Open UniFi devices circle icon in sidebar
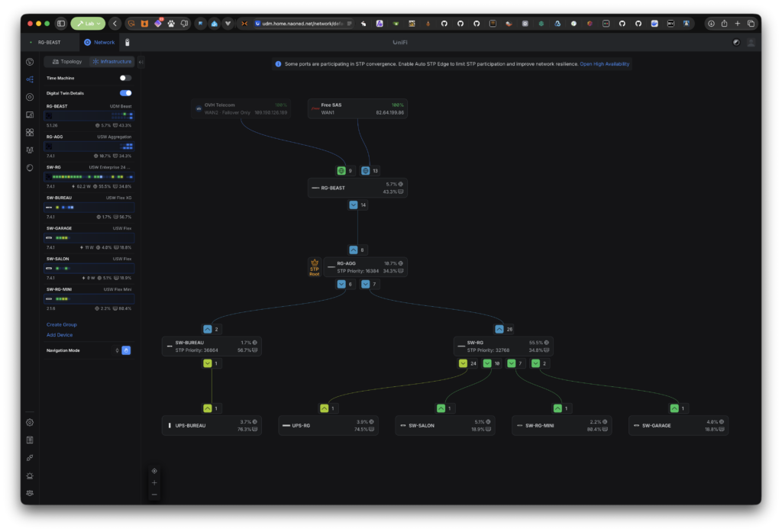Image resolution: width=782 pixels, height=532 pixels. click(30, 97)
